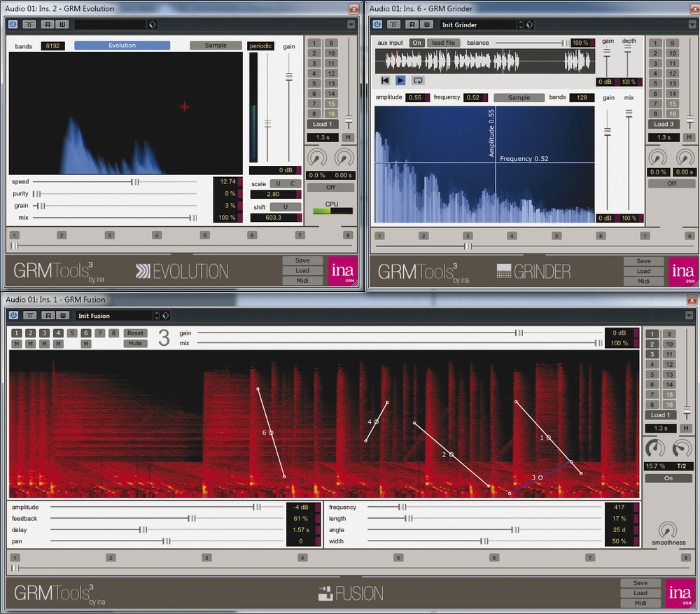
Task: Toggle the aux input On button in Grinder
Action: (416, 43)
